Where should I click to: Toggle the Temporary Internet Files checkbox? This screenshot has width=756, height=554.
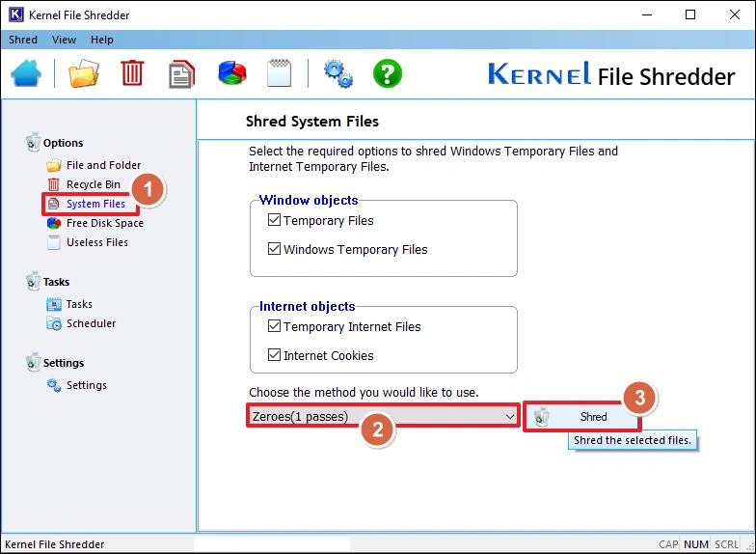pos(274,327)
